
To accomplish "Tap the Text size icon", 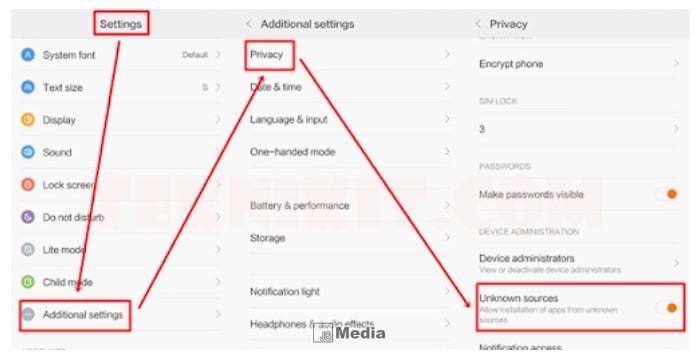I will tap(28, 87).
